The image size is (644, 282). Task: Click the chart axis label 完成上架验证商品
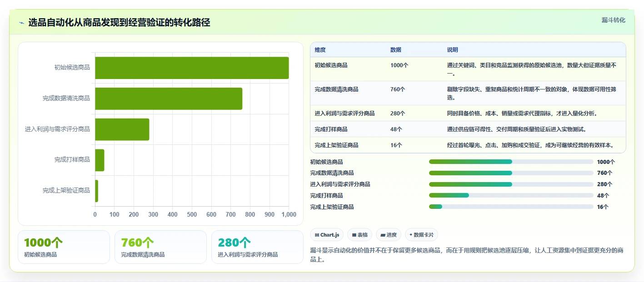(x=66, y=191)
